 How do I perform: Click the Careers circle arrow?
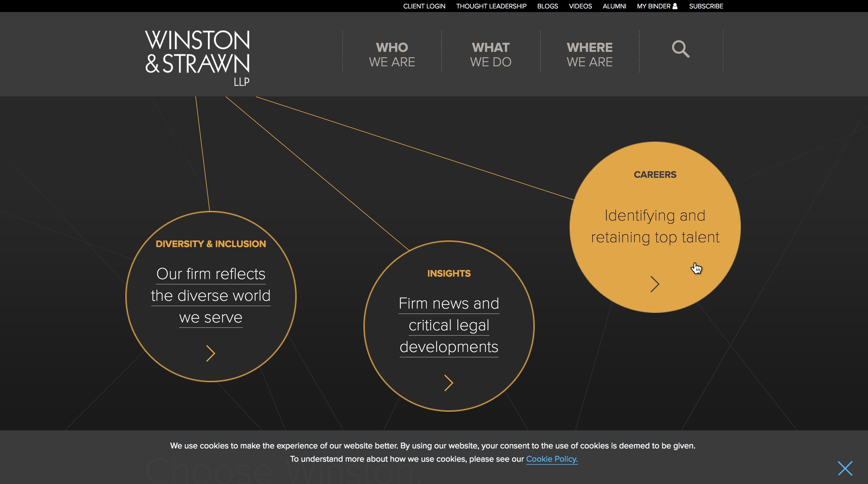pos(655,284)
